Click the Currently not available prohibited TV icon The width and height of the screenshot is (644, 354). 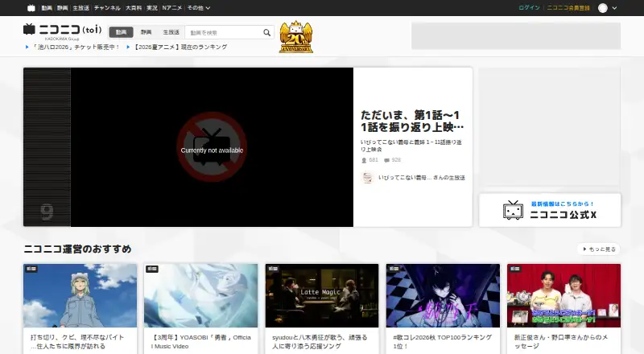212,146
